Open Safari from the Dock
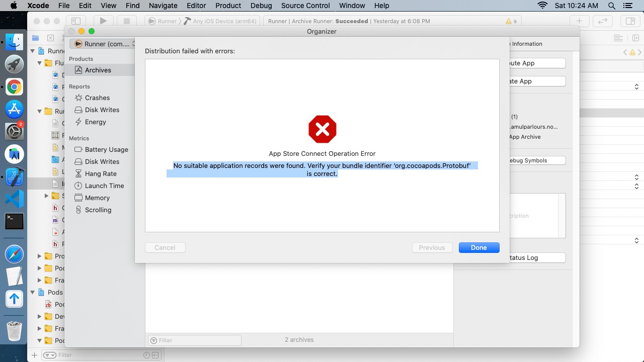 (14, 254)
